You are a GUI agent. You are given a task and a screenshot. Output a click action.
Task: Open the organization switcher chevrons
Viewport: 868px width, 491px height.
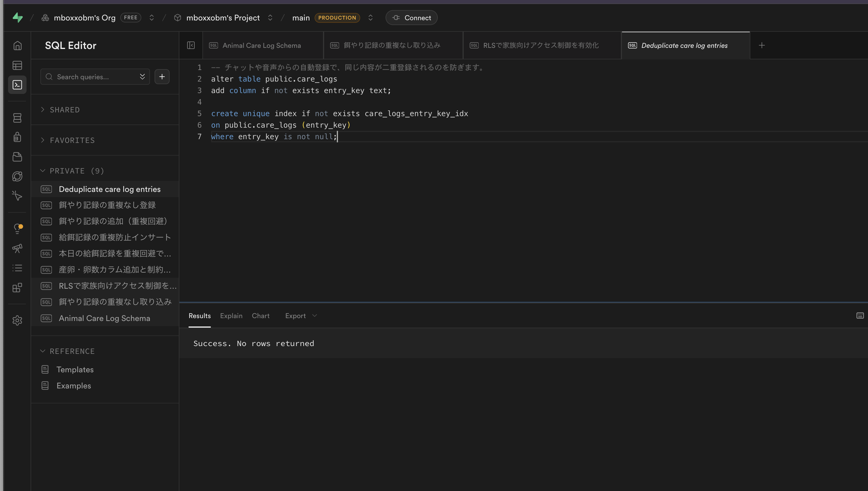click(x=151, y=18)
